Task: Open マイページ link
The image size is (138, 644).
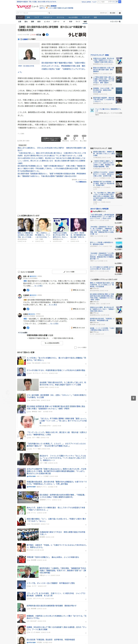Action: click(103, 13)
